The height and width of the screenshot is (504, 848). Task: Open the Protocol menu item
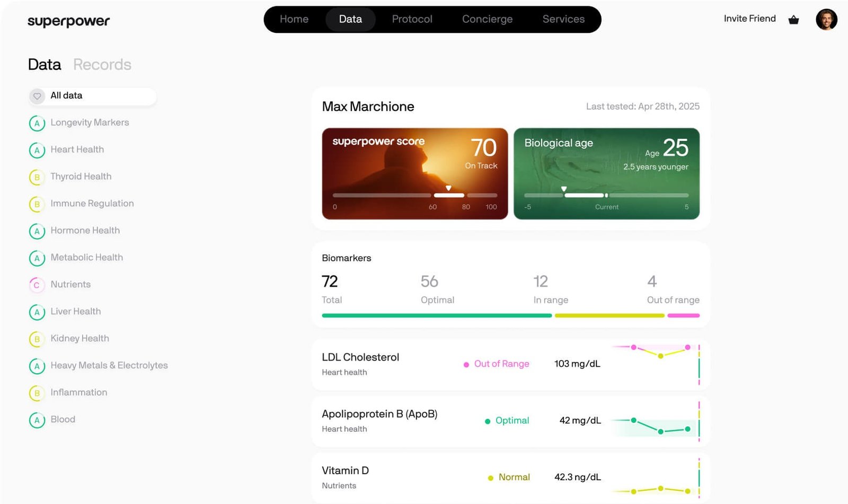[412, 19]
